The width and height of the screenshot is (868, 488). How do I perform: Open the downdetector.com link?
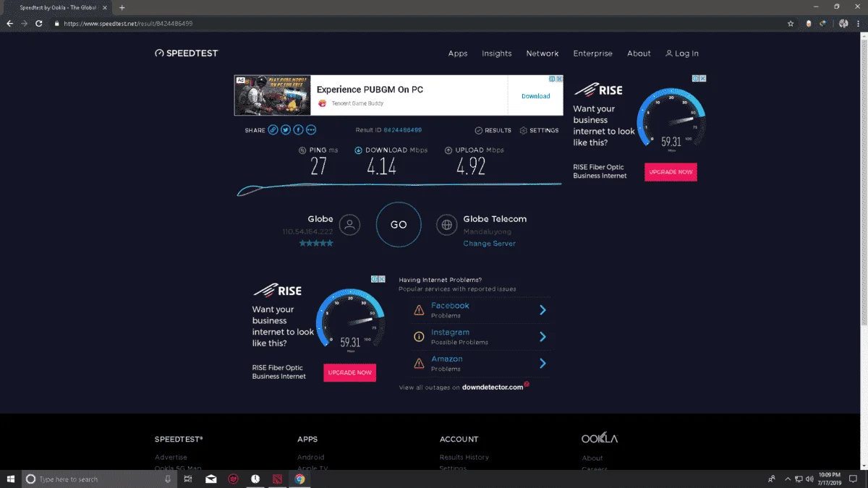pos(493,388)
